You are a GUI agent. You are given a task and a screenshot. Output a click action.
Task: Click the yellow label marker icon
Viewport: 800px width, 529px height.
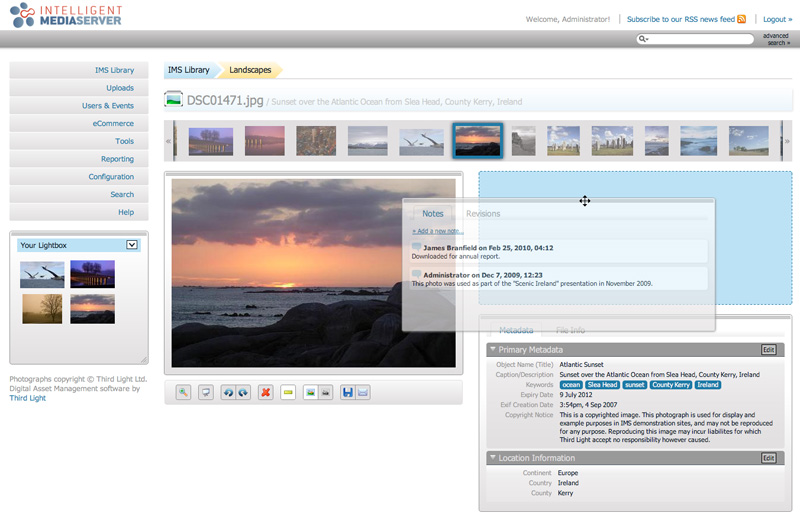288,392
